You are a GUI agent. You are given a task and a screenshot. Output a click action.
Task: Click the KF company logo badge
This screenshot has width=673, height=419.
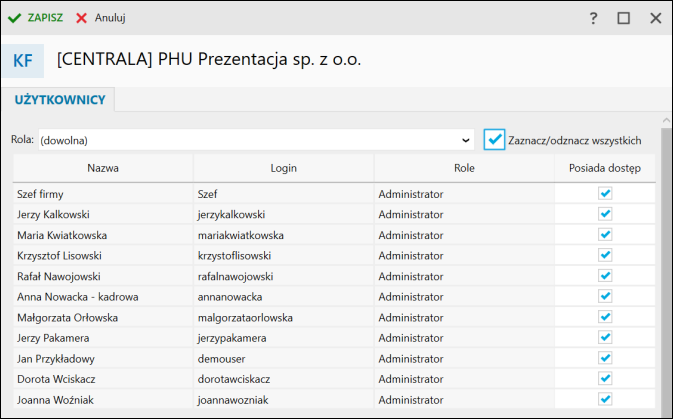pyautogui.click(x=22, y=61)
